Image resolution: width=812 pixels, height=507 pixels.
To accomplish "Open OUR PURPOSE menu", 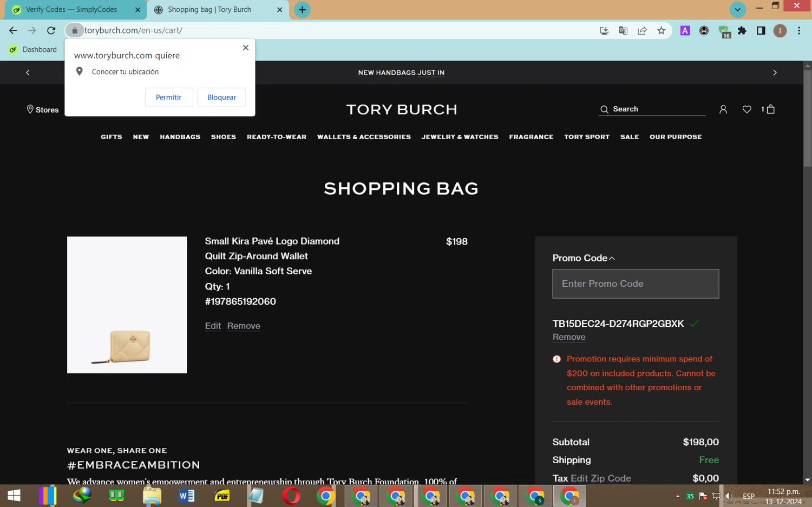I will click(x=676, y=137).
